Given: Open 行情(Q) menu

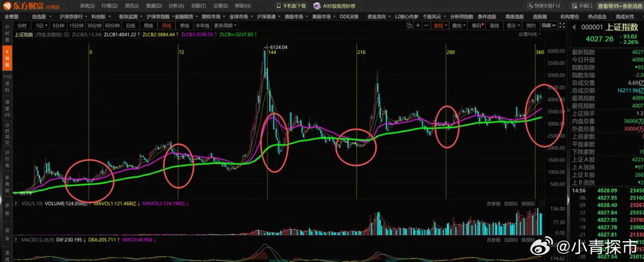Looking at the screenshot, I should click(x=110, y=6).
